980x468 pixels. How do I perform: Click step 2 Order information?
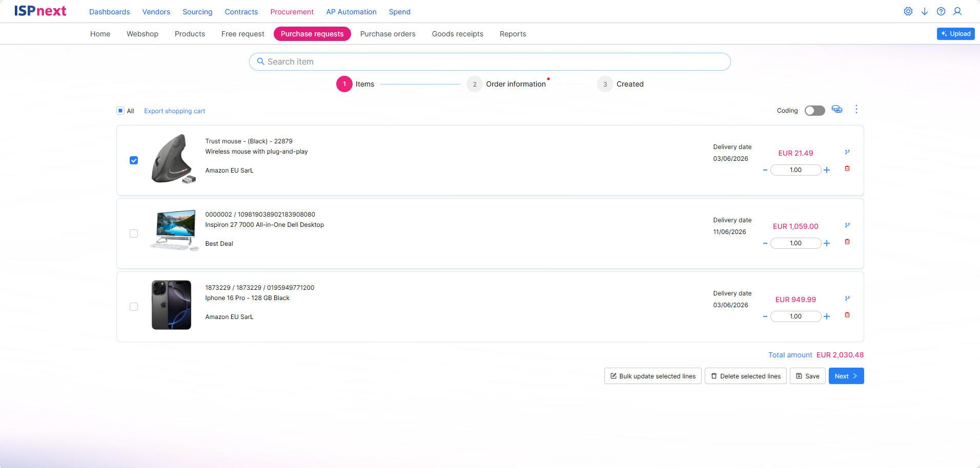click(x=507, y=84)
